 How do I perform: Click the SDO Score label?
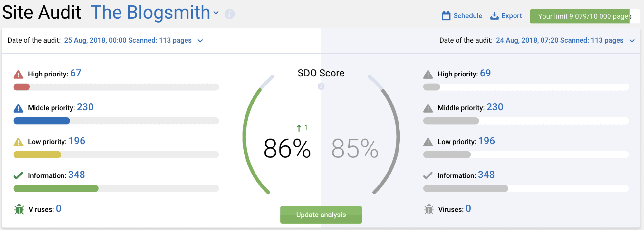(x=321, y=73)
